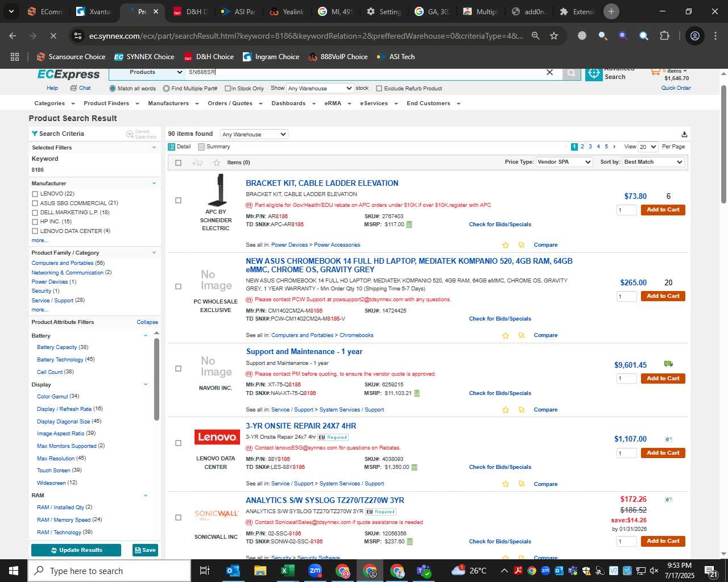
Task: Check Exclude Refurb Product option
Action: click(x=379, y=89)
